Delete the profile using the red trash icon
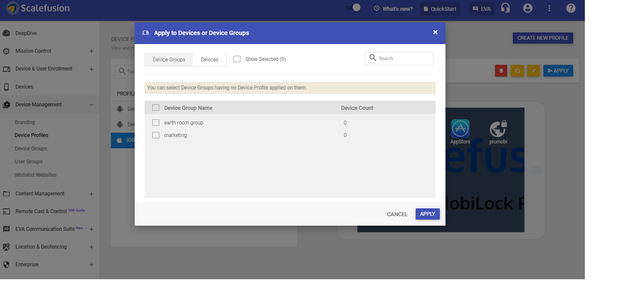644x284 pixels. click(x=501, y=70)
